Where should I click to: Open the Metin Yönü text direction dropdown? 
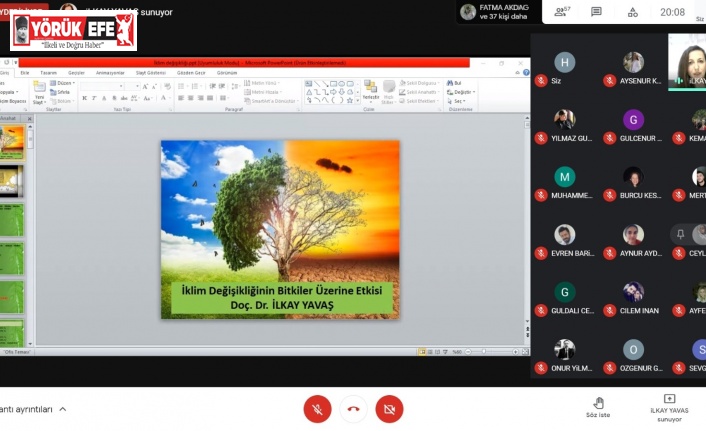(x=262, y=83)
